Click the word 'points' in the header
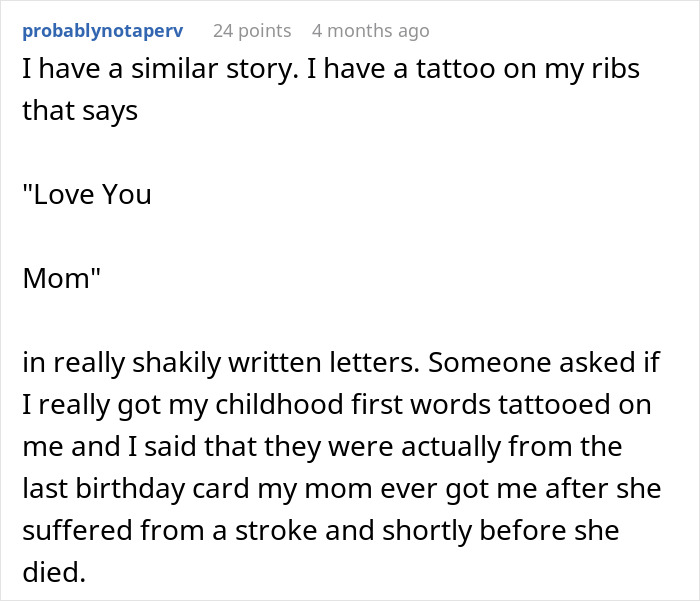The height and width of the screenshot is (601, 700). coord(264,31)
